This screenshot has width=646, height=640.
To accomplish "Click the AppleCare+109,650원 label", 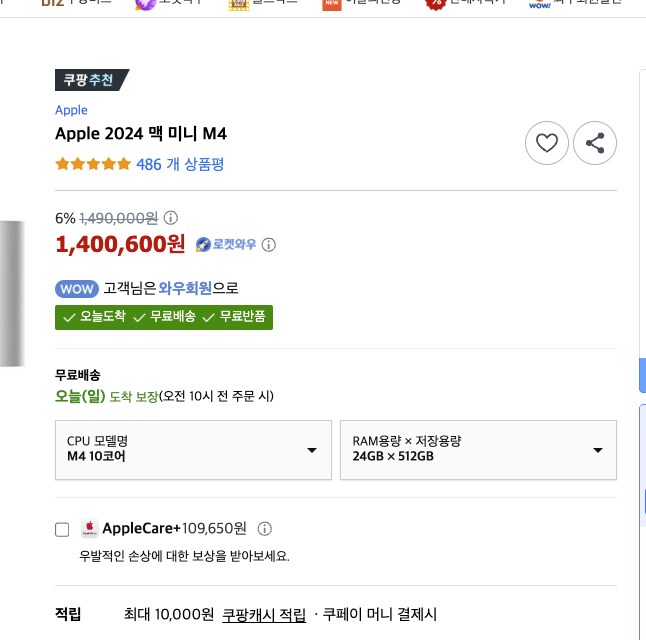I will [175, 528].
